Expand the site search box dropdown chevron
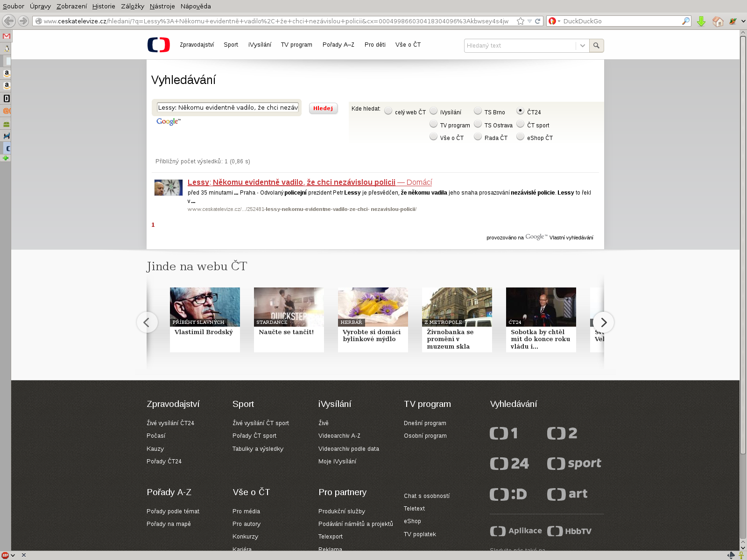The image size is (747, 560). (x=582, y=46)
